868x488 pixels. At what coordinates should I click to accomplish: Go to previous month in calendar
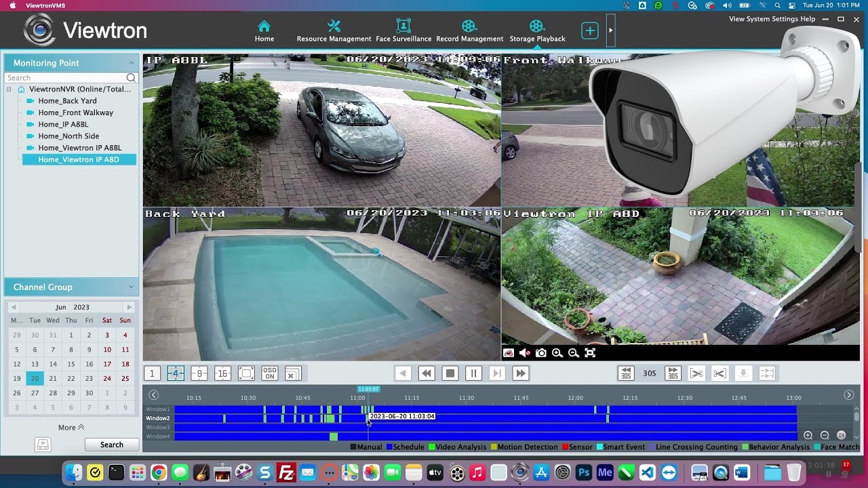[x=13, y=307]
